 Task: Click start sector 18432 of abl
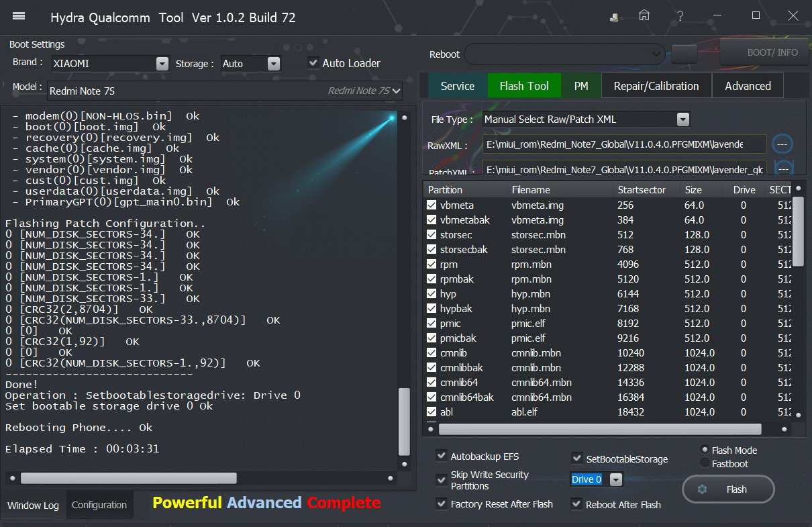click(631, 412)
